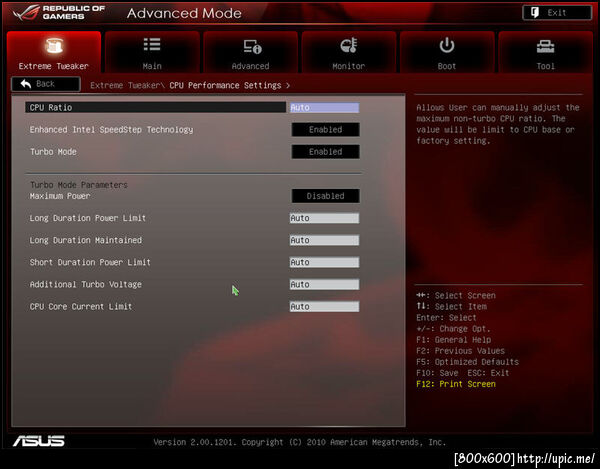Viewport: 600px width, 469px height.
Task: Open the Tool printer icon
Action: point(545,47)
